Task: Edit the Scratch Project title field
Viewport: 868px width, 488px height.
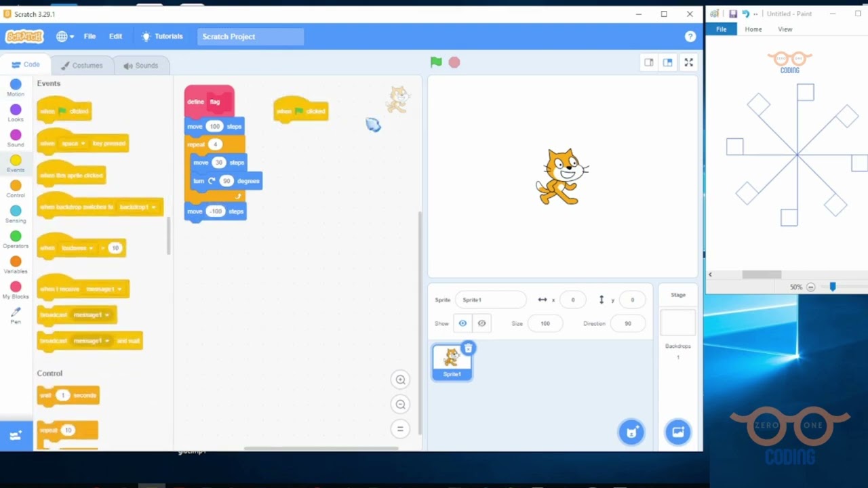Action: tap(250, 37)
